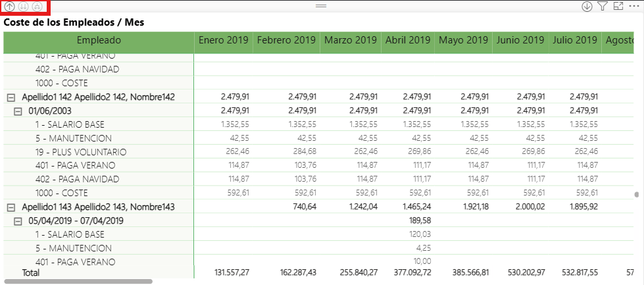Open the visual filters funnel icon
644x285 pixels.
coord(603,7)
